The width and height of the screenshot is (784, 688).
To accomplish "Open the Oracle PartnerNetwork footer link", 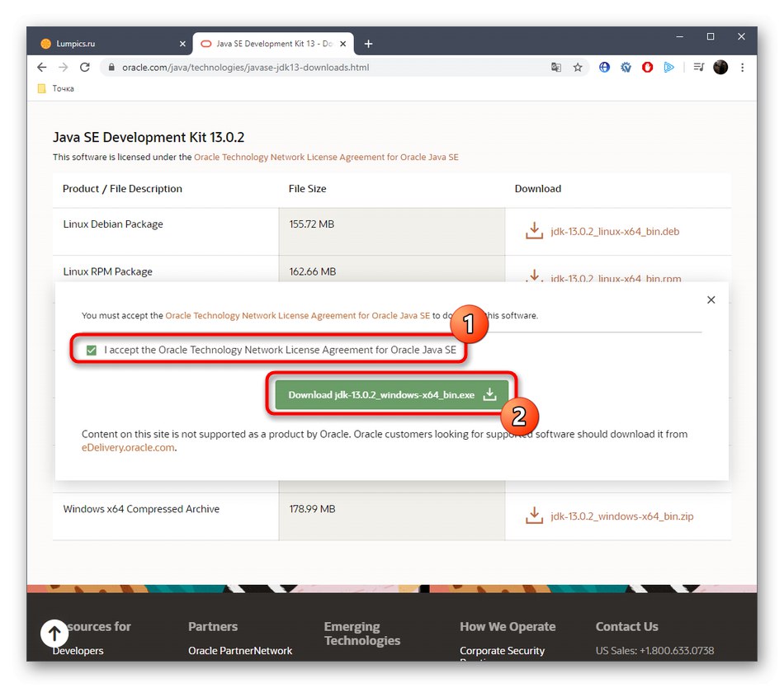I will (x=240, y=651).
